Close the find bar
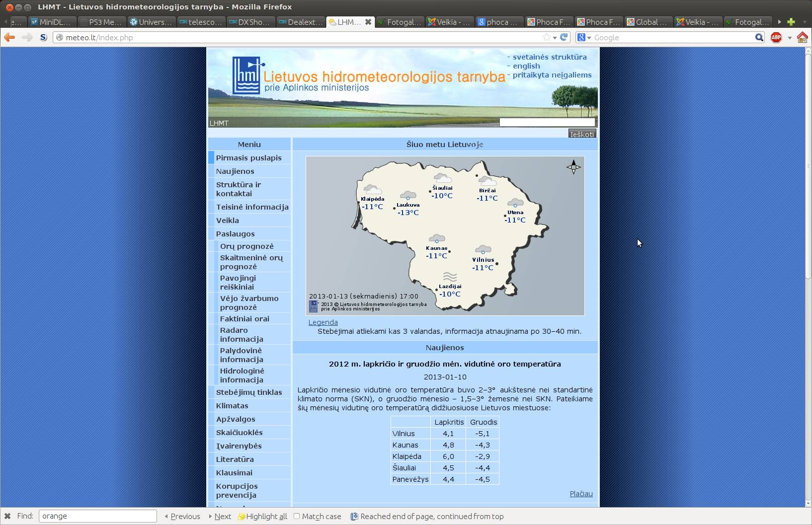812x525 pixels. pos(7,516)
